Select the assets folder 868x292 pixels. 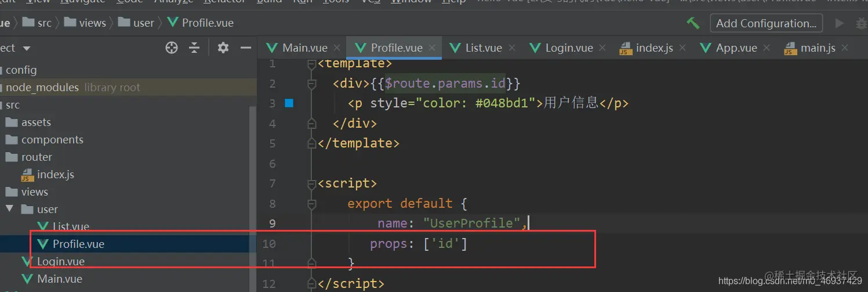(x=28, y=122)
